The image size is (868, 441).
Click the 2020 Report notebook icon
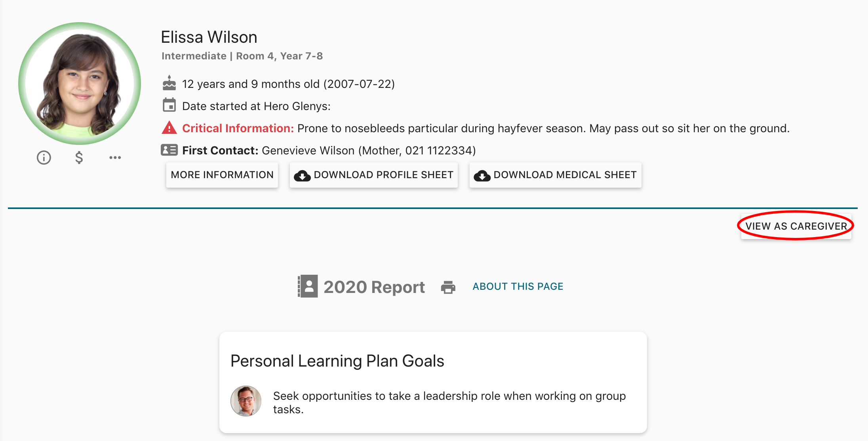point(308,286)
